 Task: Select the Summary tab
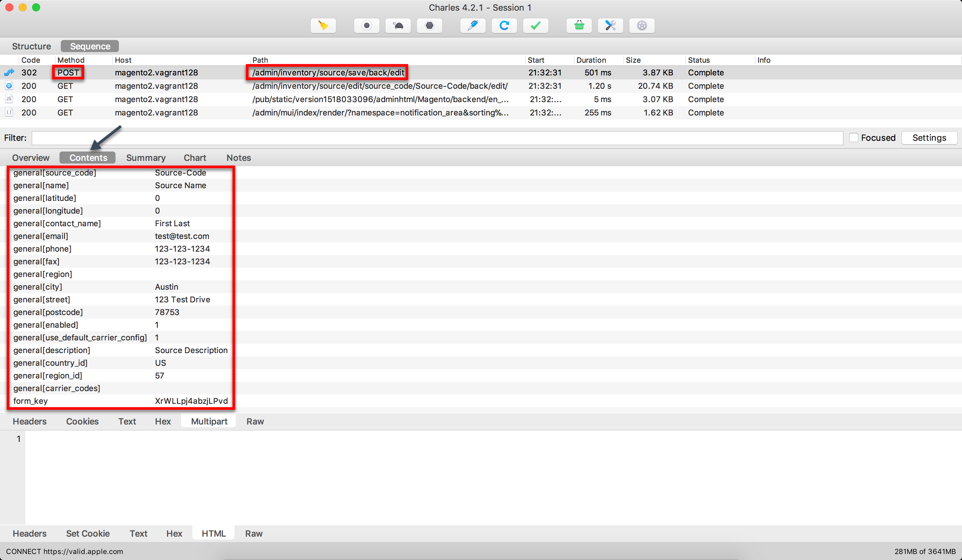click(146, 158)
